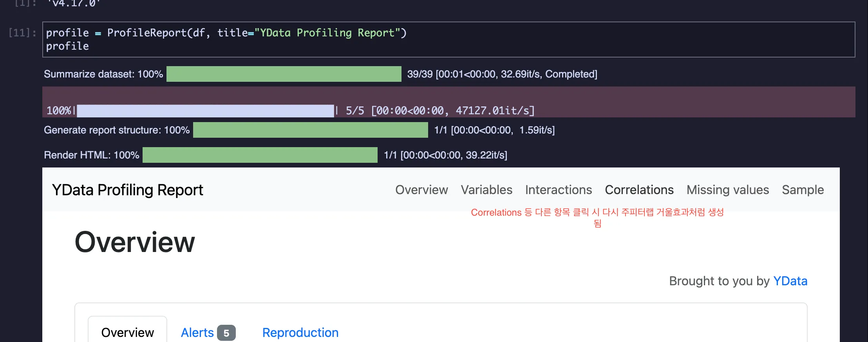Viewport: 868px width, 342px height.
Task: Navigate to Missing values
Action: coord(728,190)
